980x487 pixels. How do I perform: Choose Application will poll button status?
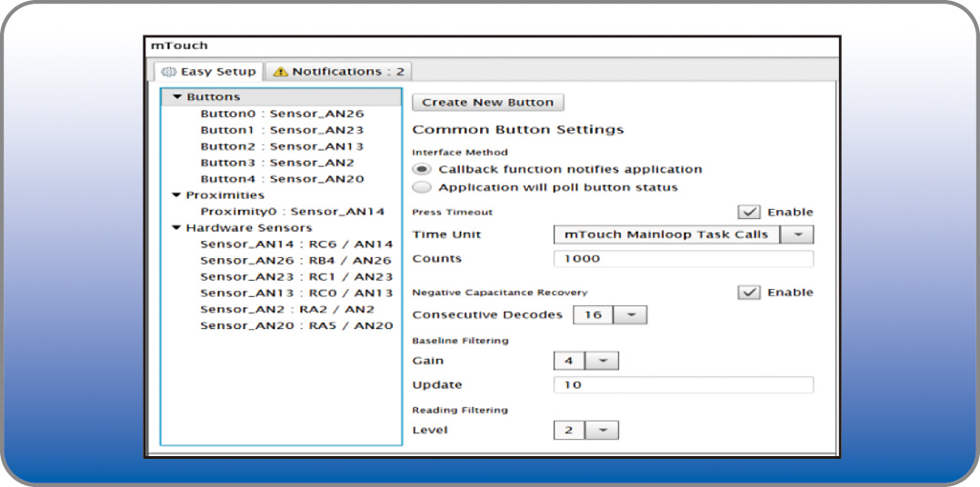coord(422,187)
